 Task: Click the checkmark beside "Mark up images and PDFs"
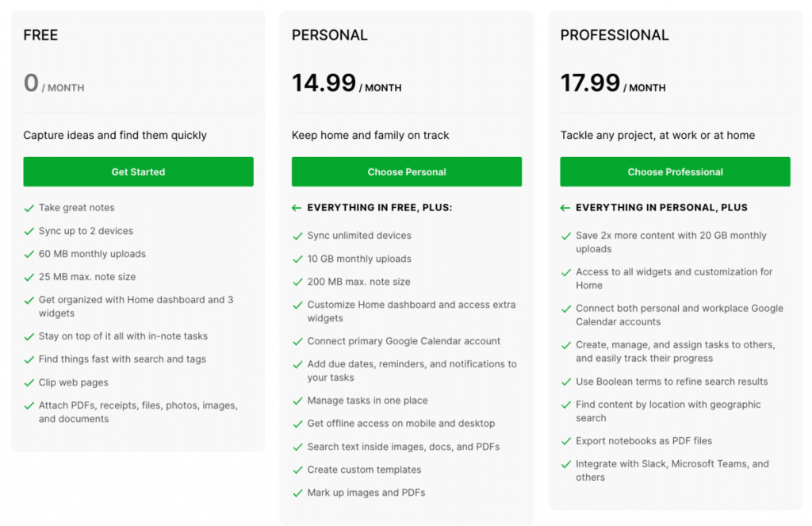pyautogui.click(x=297, y=492)
